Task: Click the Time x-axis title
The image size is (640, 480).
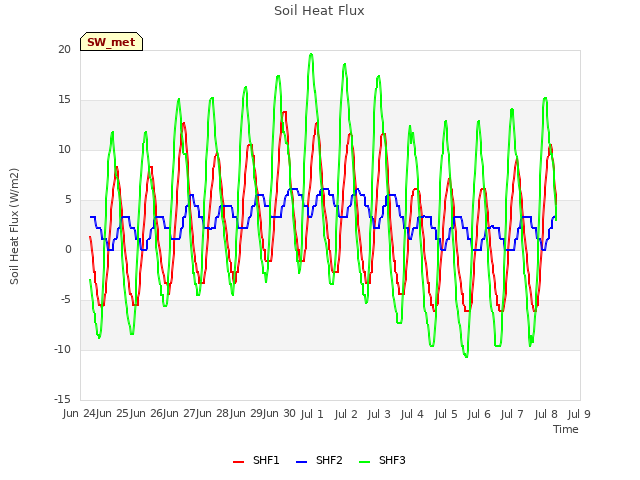Action: [566, 429]
